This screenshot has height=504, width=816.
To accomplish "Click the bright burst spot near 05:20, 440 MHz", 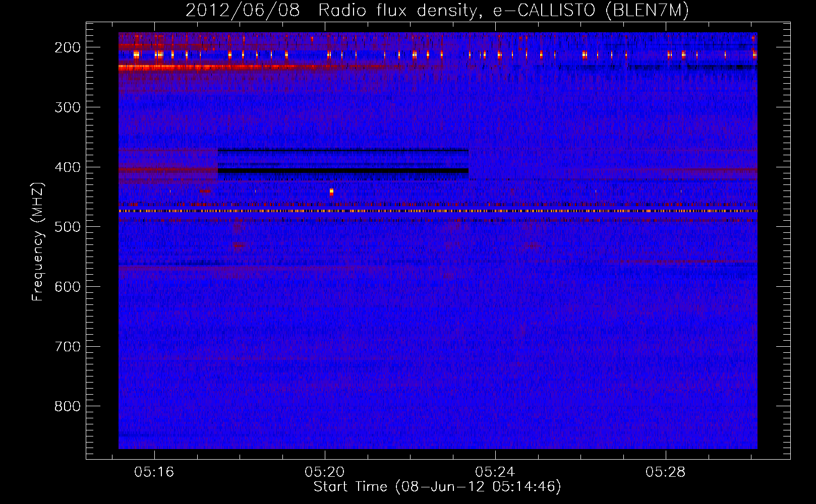I will pos(331,192).
